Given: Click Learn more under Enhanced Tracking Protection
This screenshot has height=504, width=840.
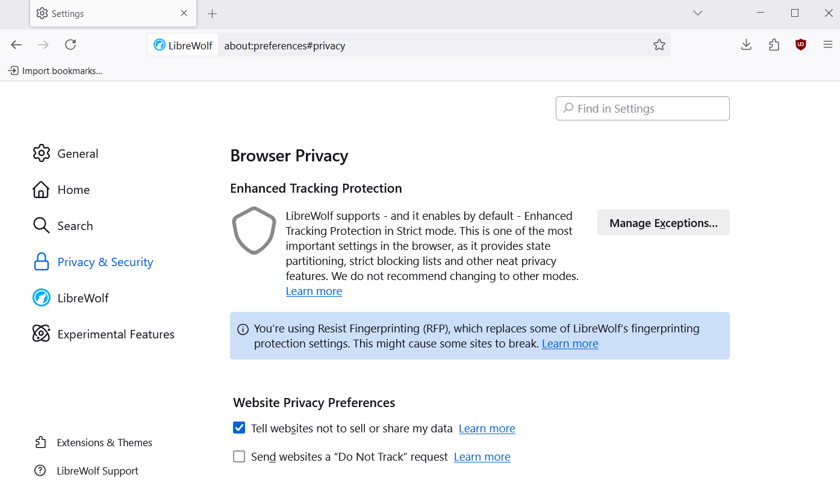Looking at the screenshot, I should (x=314, y=291).
